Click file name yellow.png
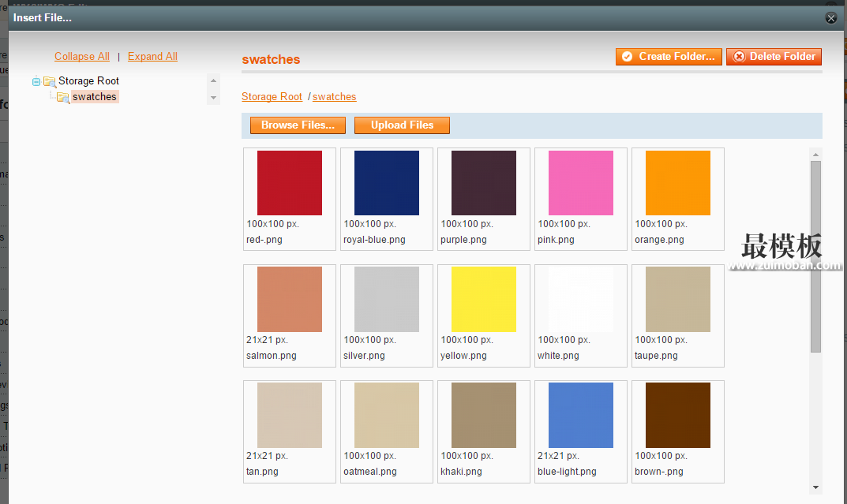The image size is (847, 504). click(x=463, y=356)
